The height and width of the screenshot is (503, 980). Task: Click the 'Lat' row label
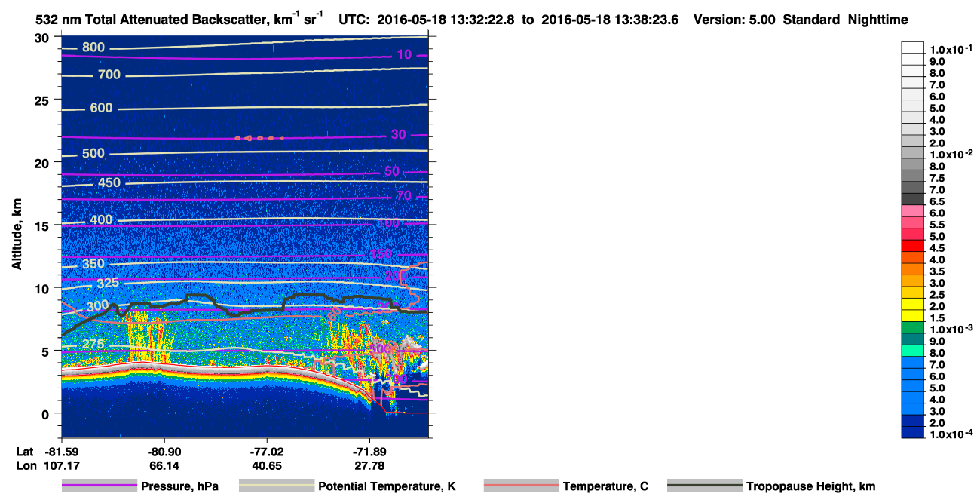coord(24,451)
